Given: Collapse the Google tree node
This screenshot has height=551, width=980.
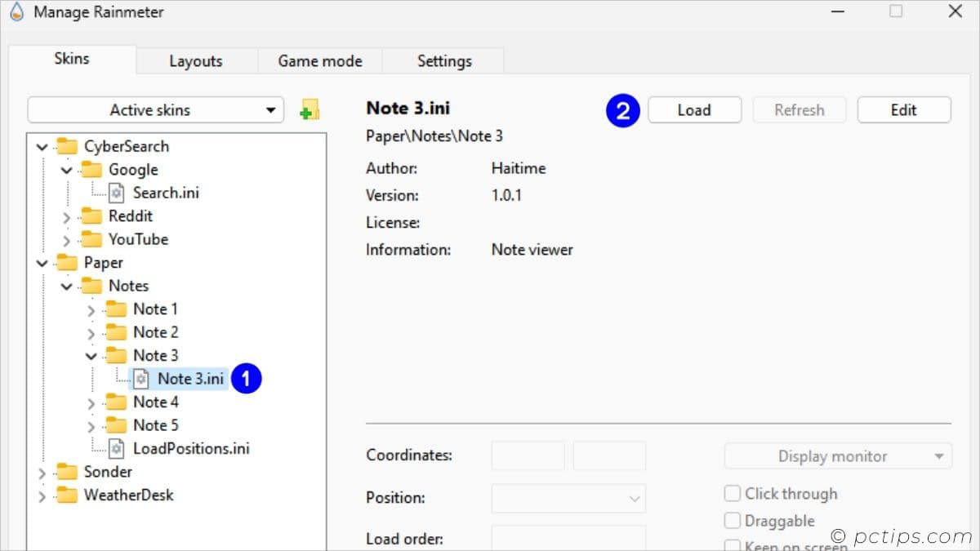Looking at the screenshot, I should coord(67,171).
